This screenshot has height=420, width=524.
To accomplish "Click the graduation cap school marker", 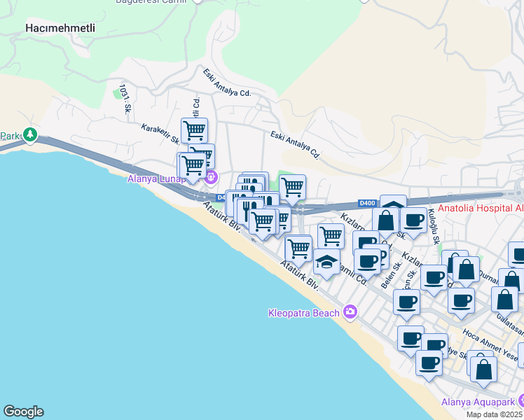I will click(326, 261).
